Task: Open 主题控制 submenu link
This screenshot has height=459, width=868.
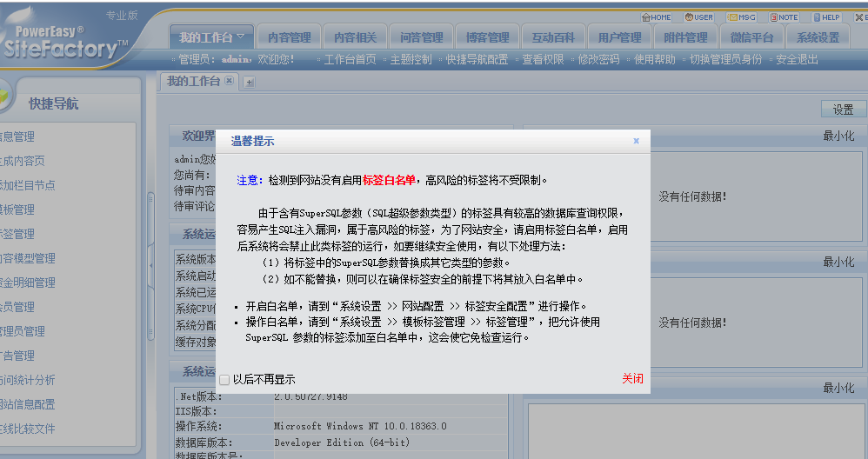Action: coord(411,59)
